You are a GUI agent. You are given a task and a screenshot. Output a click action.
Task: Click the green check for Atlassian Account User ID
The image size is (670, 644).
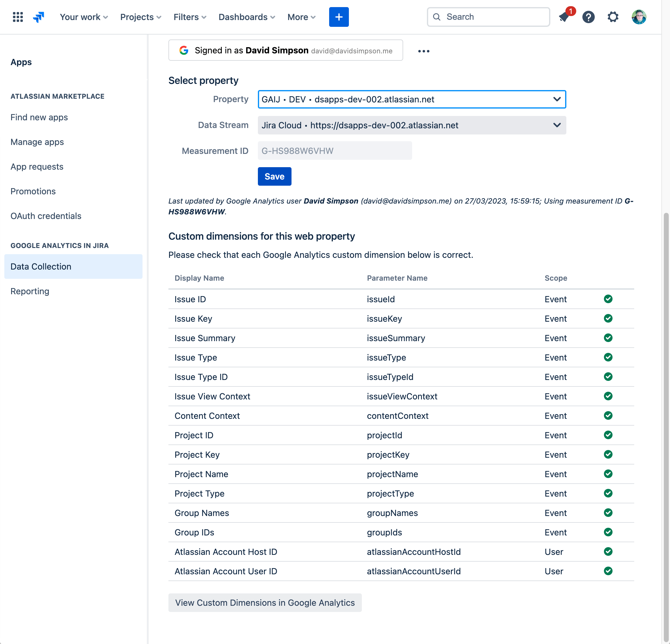tap(608, 571)
